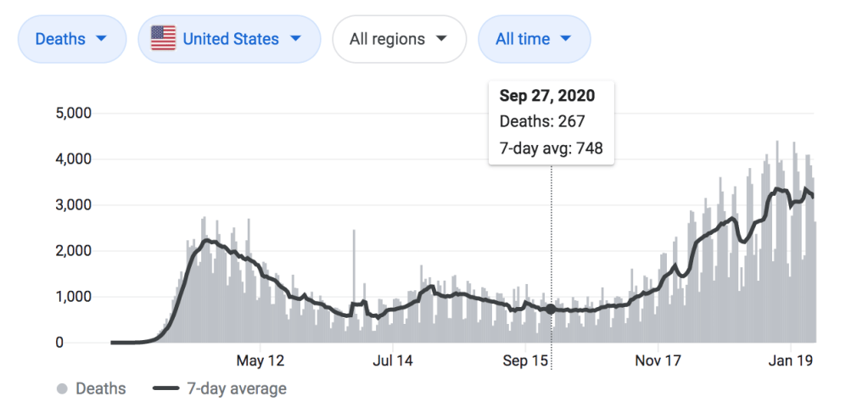Select the highlighted dot on the average line
This screenshot has height=413, width=868.
click(551, 309)
